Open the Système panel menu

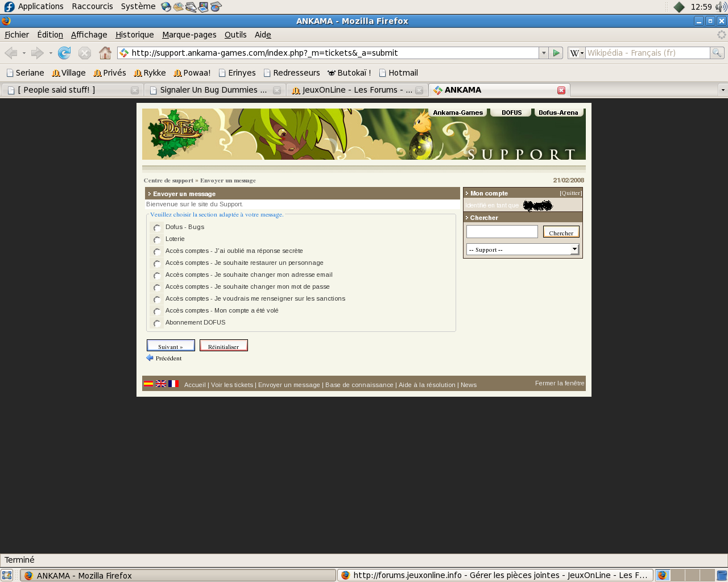[138, 6]
